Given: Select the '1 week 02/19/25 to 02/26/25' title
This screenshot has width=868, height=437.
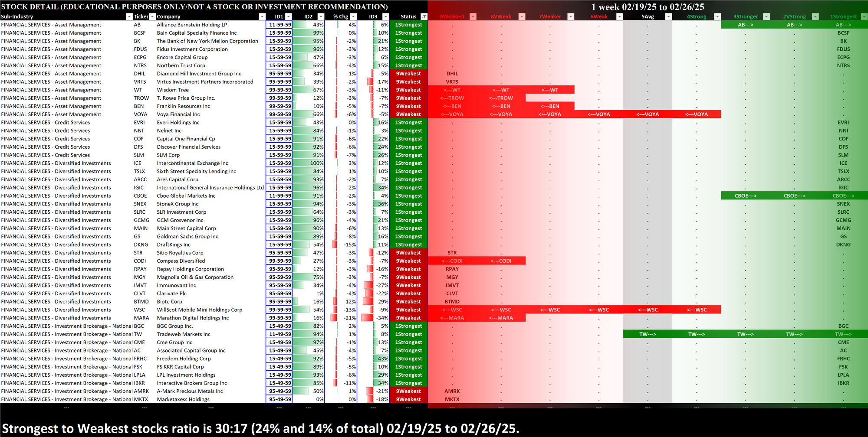Looking at the screenshot, I should coord(648,7).
